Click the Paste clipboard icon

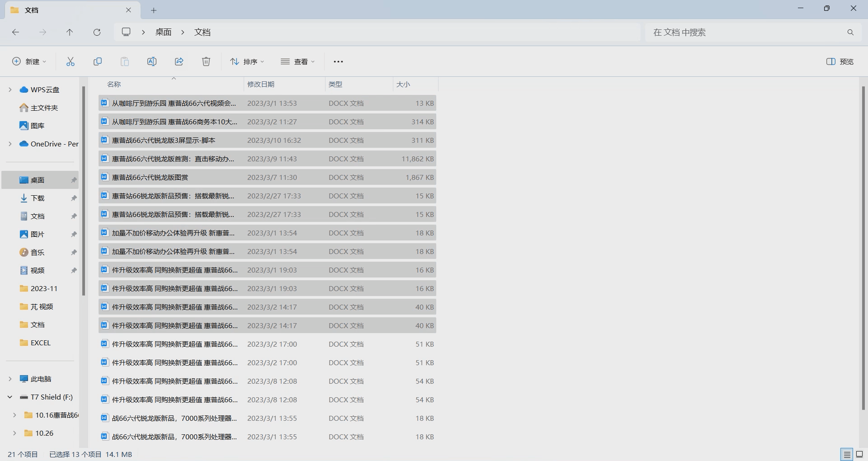pos(125,61)
